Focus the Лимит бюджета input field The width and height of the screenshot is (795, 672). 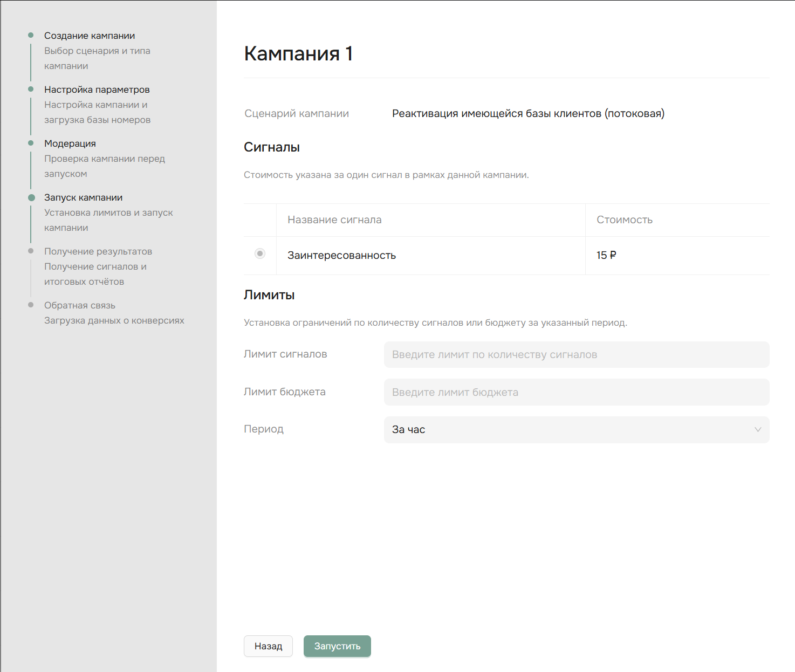point(576,393)
